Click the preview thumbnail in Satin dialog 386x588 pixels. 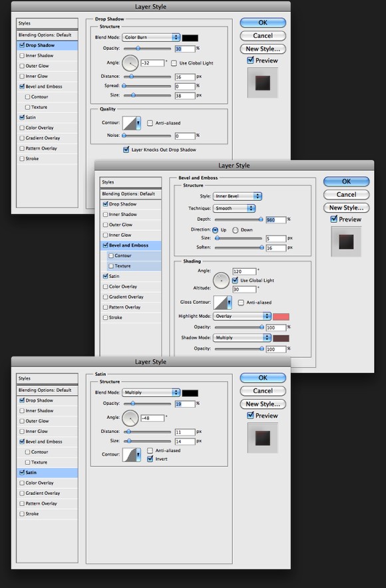tap(263, 438)
